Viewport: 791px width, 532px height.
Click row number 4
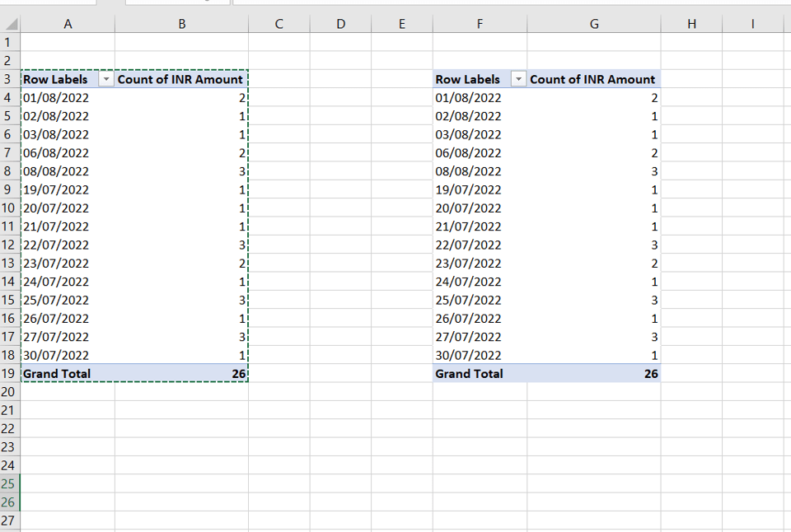9,97
